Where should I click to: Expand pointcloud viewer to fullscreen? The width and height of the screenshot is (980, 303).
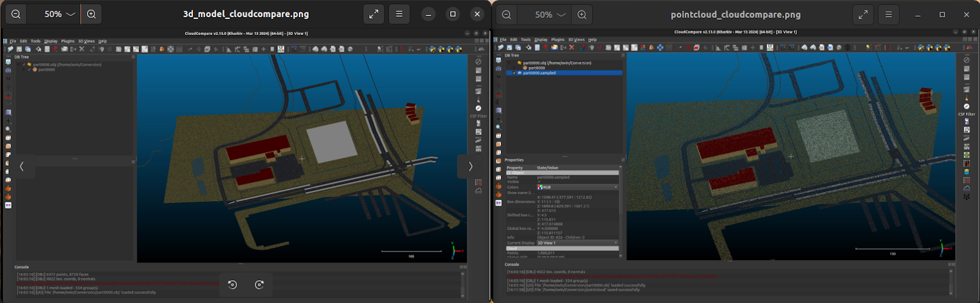[862, 14]
